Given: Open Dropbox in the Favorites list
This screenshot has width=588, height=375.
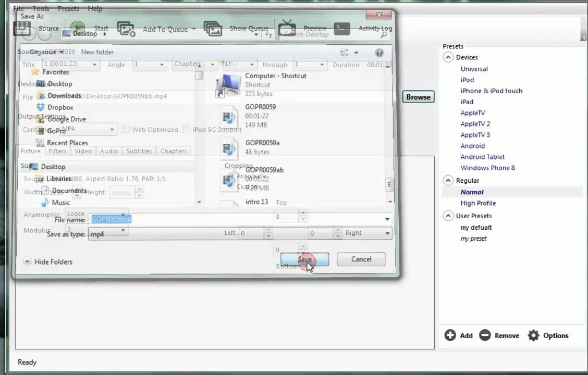Looking at the screenshot, I should pos(60,107).
